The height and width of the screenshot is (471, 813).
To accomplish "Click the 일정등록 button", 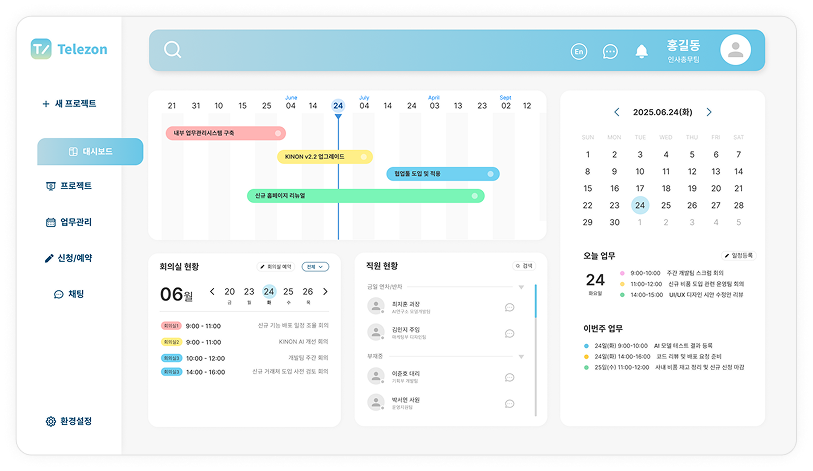I will [x=736, y=256].
